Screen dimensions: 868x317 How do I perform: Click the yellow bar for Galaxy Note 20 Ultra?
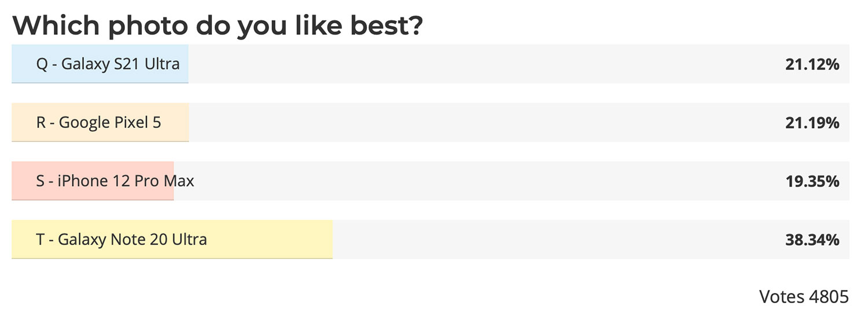[x=172, y=239]
